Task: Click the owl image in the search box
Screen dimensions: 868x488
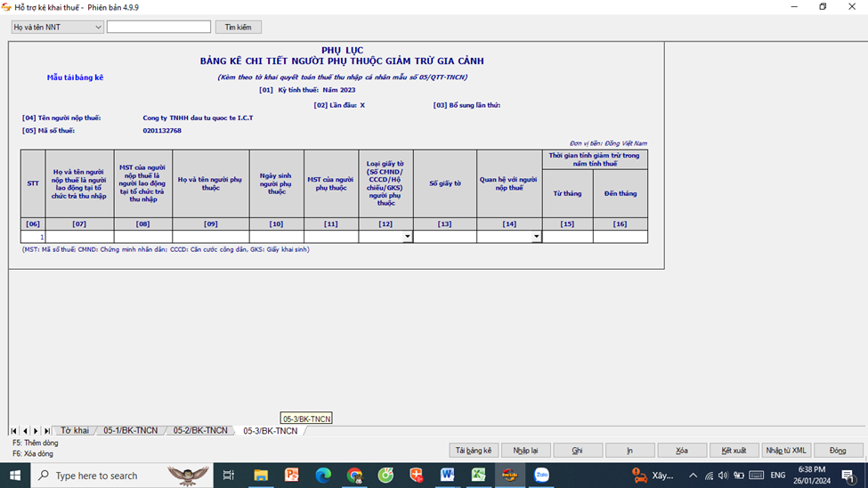Action: pos(188,475)
